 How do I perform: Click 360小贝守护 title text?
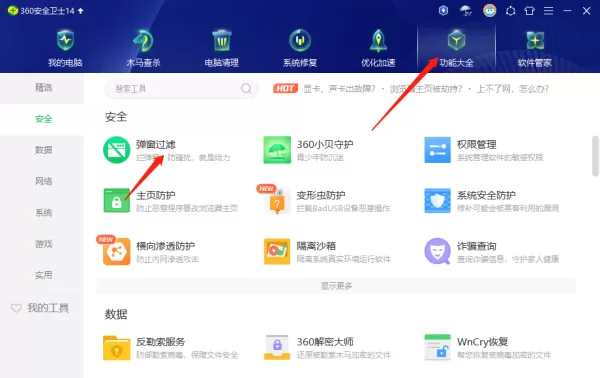tap(325, 145)
